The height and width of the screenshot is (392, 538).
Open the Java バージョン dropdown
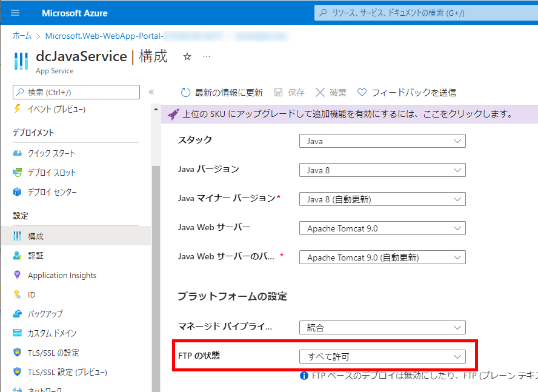382,170
